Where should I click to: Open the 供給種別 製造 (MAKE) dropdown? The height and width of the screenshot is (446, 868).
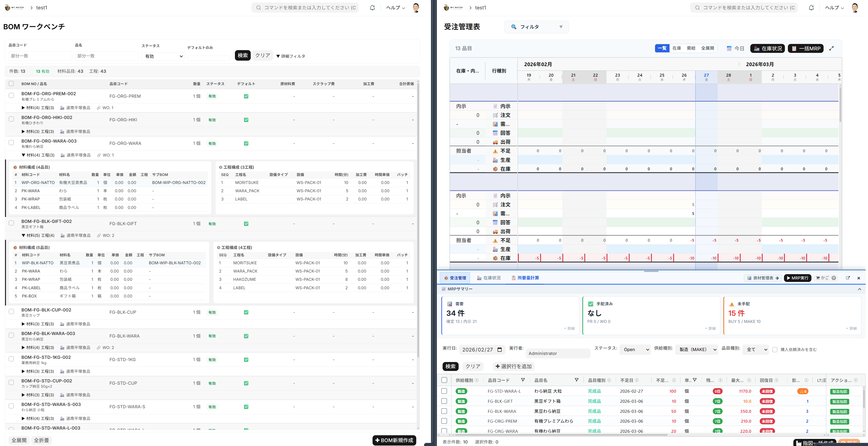coord(697,350)
